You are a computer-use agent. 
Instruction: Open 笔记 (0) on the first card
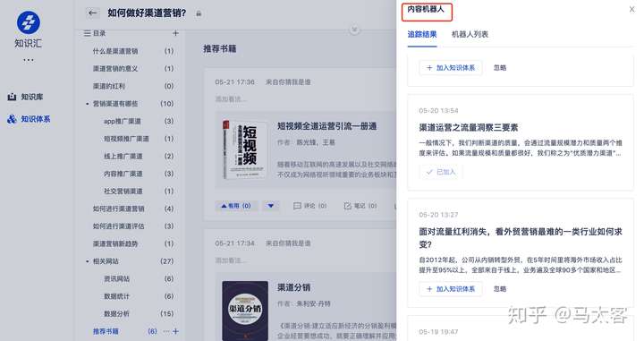pos(360,206)
